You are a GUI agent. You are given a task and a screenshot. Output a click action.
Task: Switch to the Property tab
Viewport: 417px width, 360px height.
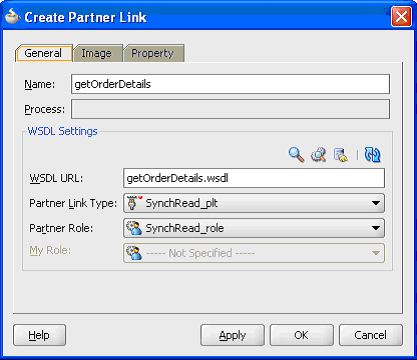[x=153, y=53]
